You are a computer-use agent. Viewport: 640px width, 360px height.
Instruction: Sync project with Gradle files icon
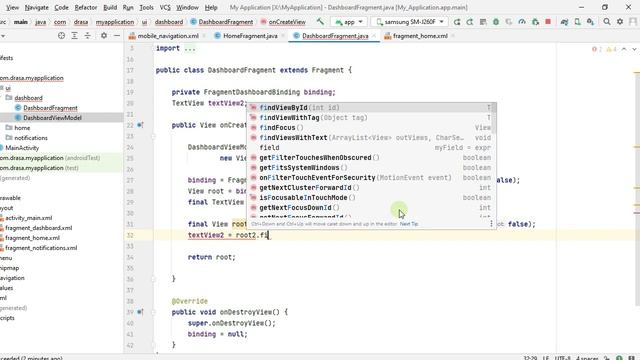point(564,22)
